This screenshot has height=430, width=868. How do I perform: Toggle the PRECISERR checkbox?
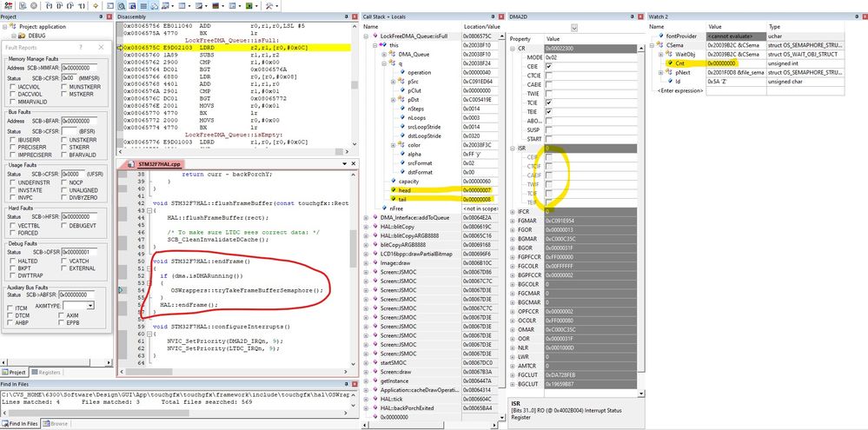click(x=13, y=148)
